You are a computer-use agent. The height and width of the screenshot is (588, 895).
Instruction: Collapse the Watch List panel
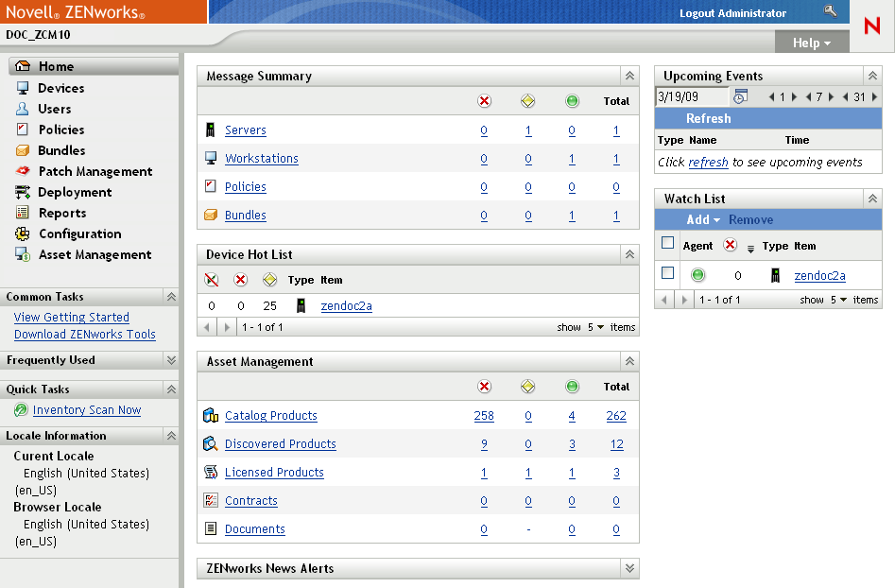[x=872, y=199]
